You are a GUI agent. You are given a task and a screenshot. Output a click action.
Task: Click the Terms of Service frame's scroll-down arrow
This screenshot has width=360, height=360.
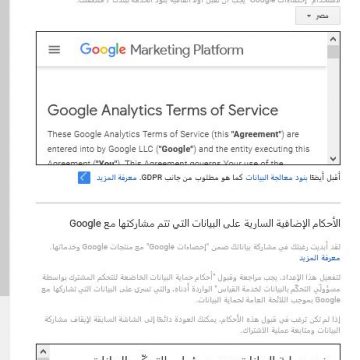333,159
